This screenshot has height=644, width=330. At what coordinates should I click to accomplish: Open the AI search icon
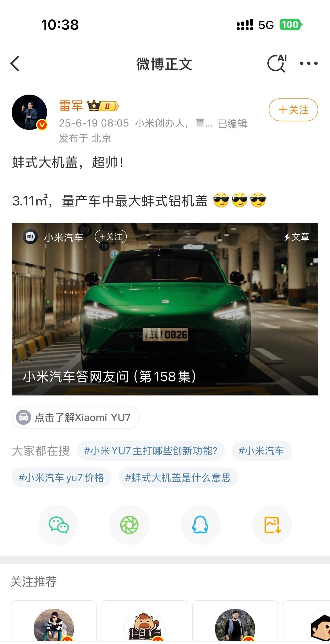click(x=277, y=63)
